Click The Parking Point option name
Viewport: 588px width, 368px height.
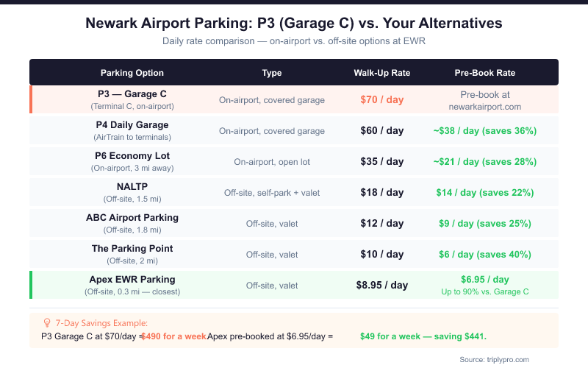(x=132, y=249)
